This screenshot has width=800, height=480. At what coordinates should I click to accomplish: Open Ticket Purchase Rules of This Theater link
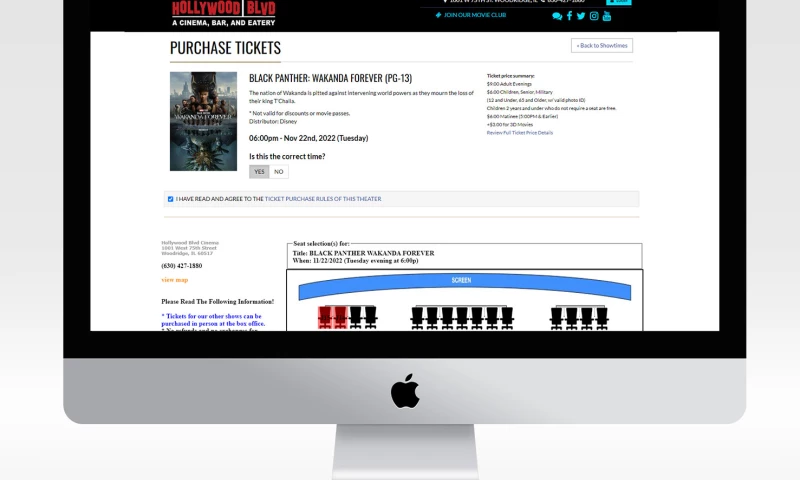[x=323, y=199]
